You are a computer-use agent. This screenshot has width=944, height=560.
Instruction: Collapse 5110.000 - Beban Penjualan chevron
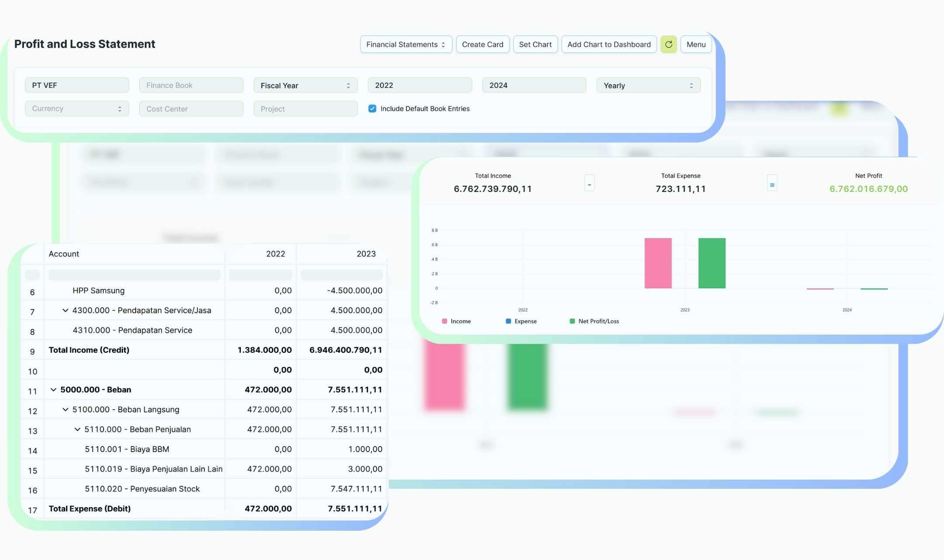pyautogui.click(x=77, y=429)
